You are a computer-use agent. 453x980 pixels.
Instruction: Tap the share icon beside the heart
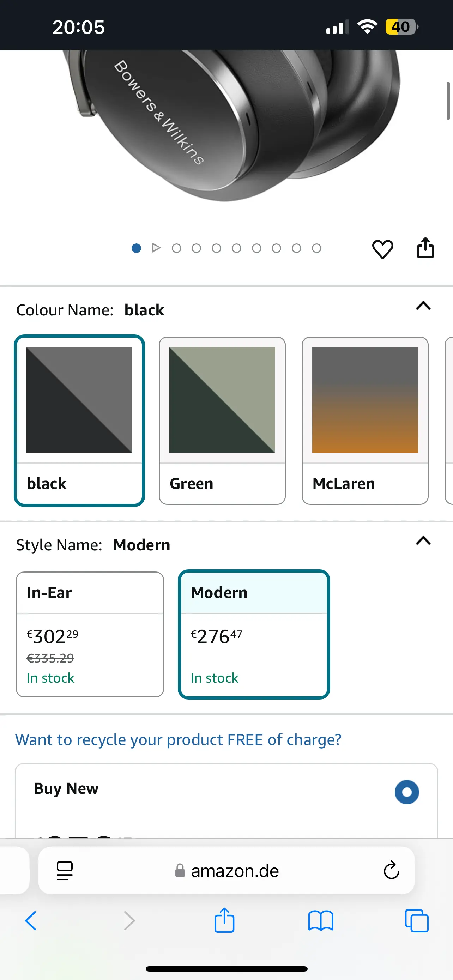(x=425, y=248)
